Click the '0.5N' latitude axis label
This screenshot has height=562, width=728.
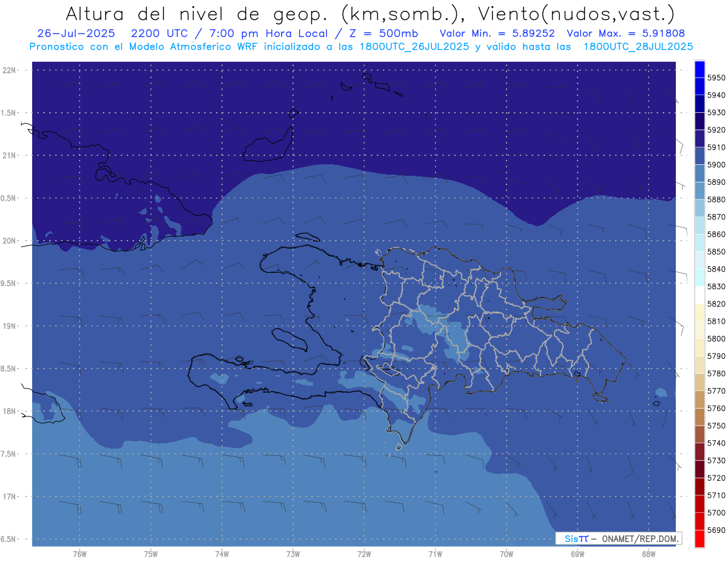coord(8,198)
